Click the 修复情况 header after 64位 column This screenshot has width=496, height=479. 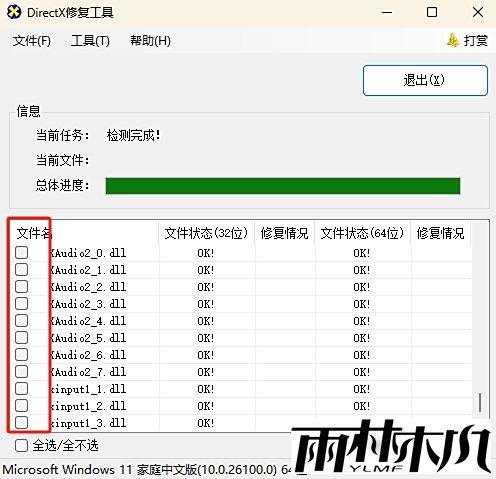tap(441, 233)
